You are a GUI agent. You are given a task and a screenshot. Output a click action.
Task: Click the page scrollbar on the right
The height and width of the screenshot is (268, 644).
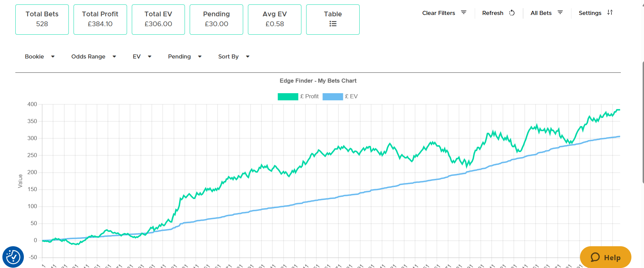(x=642, y=122)
